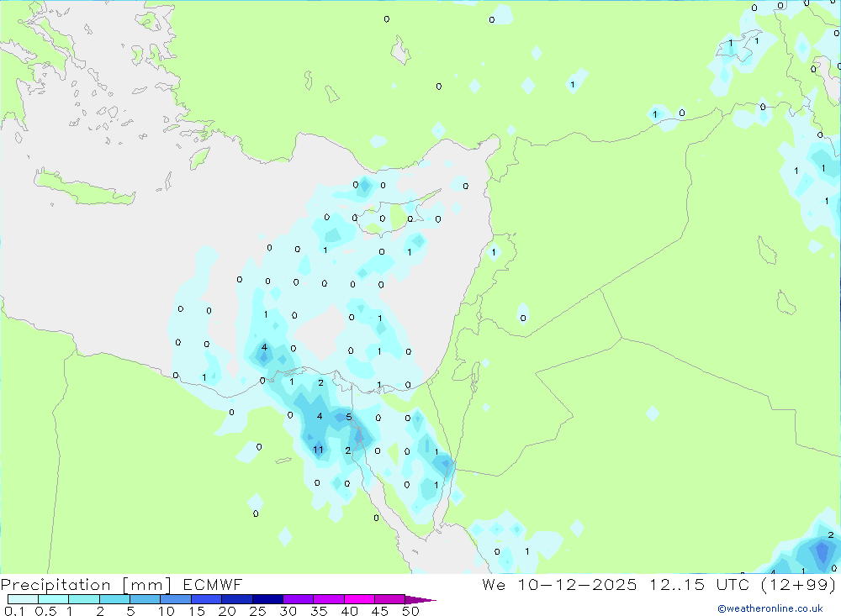Click legend scale label '40'
841x616 pixels.
(x=350, y=611)
